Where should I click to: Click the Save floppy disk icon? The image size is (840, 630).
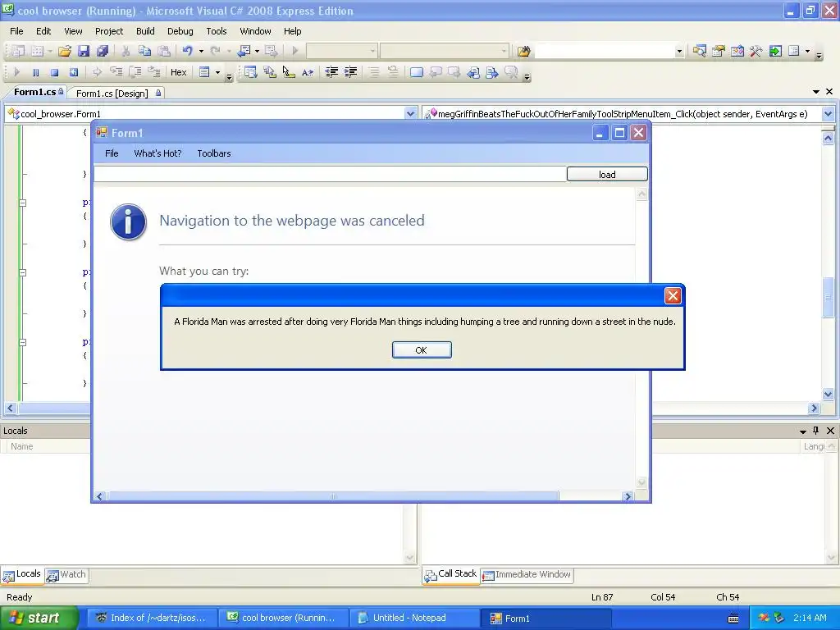click(x=84, y=51)
